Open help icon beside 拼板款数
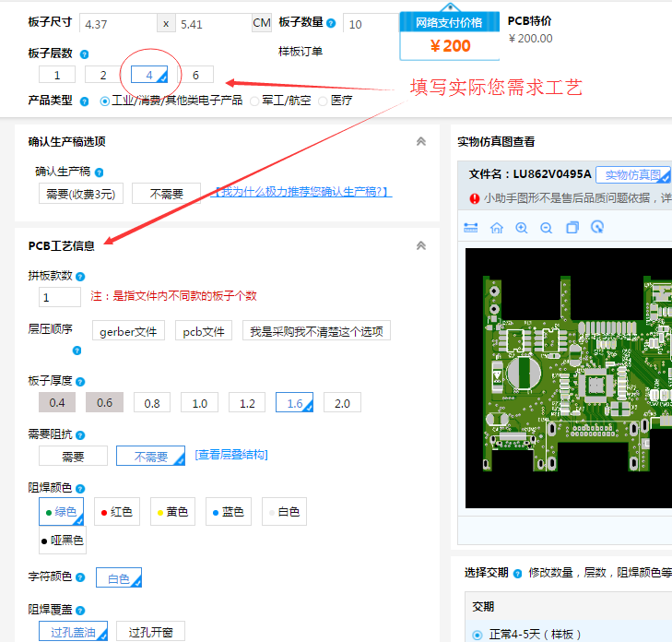 [x=80, y=276]
